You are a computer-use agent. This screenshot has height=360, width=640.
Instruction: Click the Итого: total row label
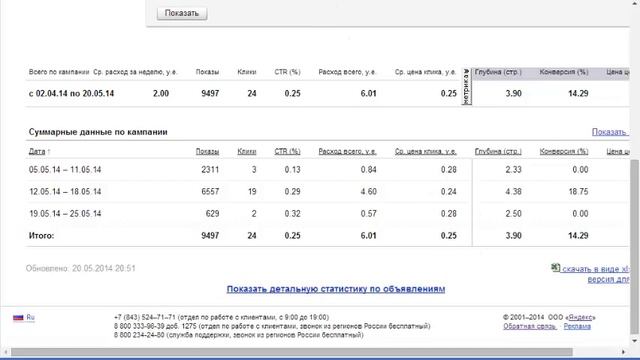point(41,236)
